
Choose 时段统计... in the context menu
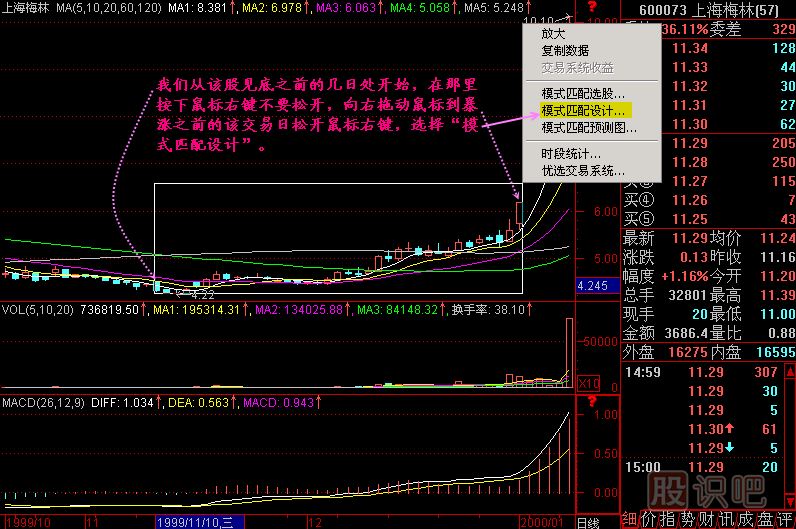571,154
